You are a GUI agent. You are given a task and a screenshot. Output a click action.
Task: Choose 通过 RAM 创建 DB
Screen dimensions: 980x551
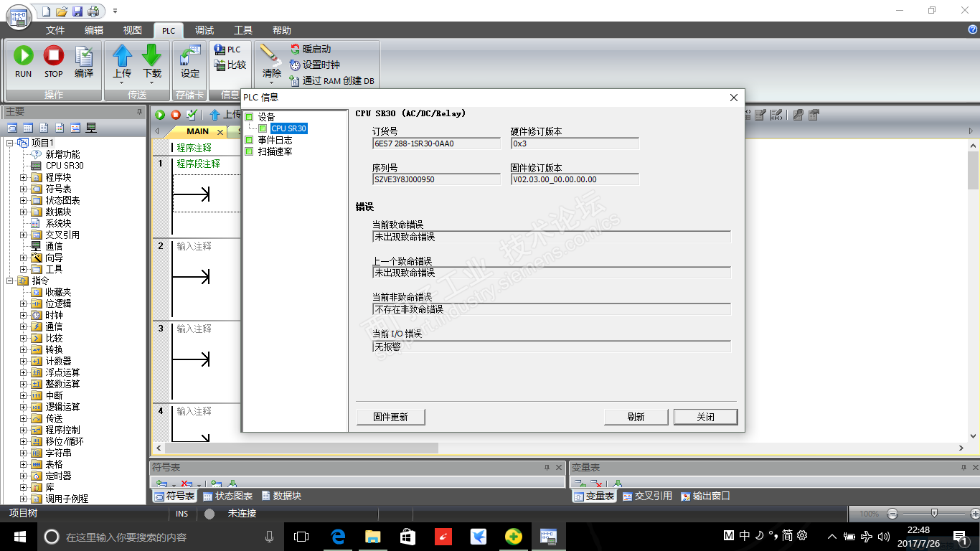pyautogui.click(x=332, y=80)
